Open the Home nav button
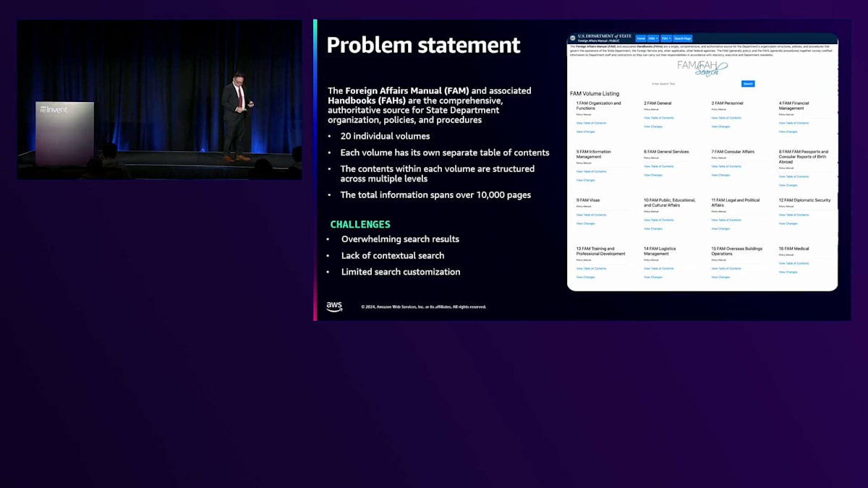868x488 pixels. coord(641,38)
